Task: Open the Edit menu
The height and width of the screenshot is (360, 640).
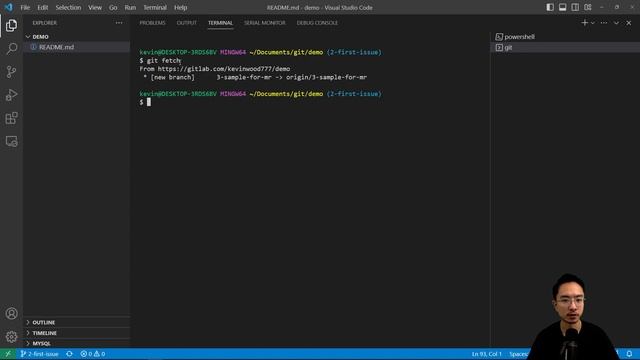Action: click(42, 7)
